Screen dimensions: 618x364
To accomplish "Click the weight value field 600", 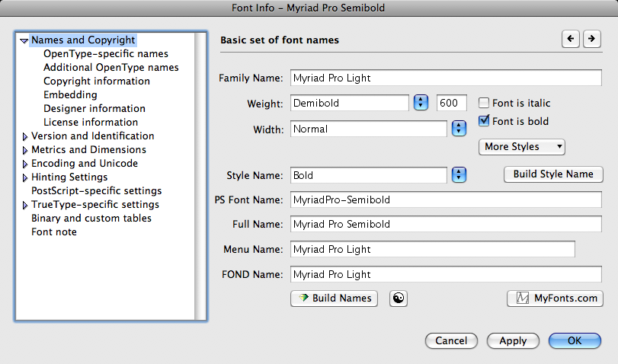I will click(452, 103).
